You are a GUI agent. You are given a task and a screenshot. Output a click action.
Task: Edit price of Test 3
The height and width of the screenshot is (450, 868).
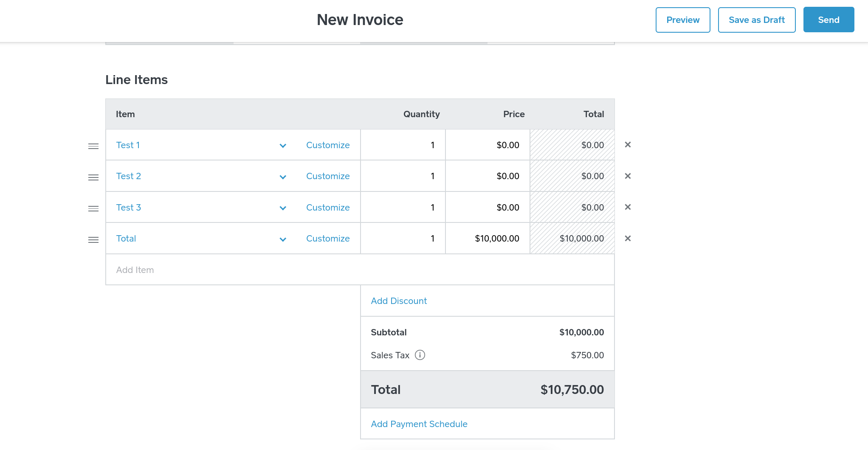click(488, 208)
